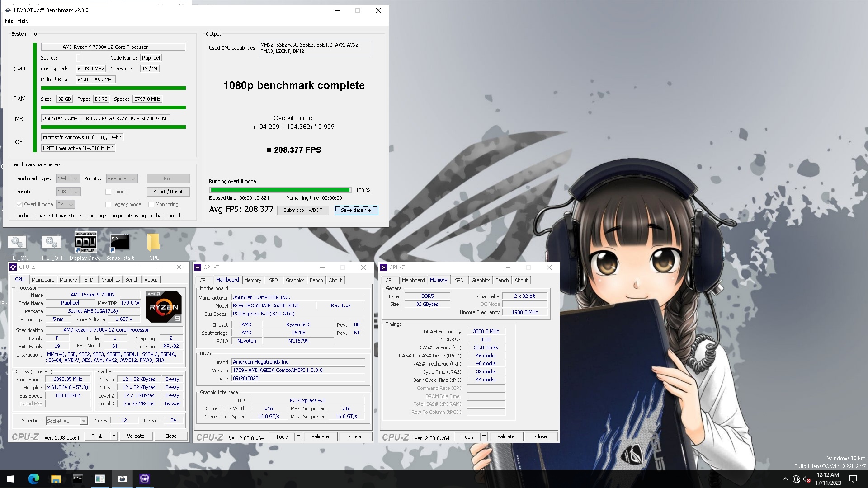Switch to SPD tab in CPU-Z Mainboard window
The height and width of the screenshot is (488, 868).
pyautogui.click(x=274, y=280)
